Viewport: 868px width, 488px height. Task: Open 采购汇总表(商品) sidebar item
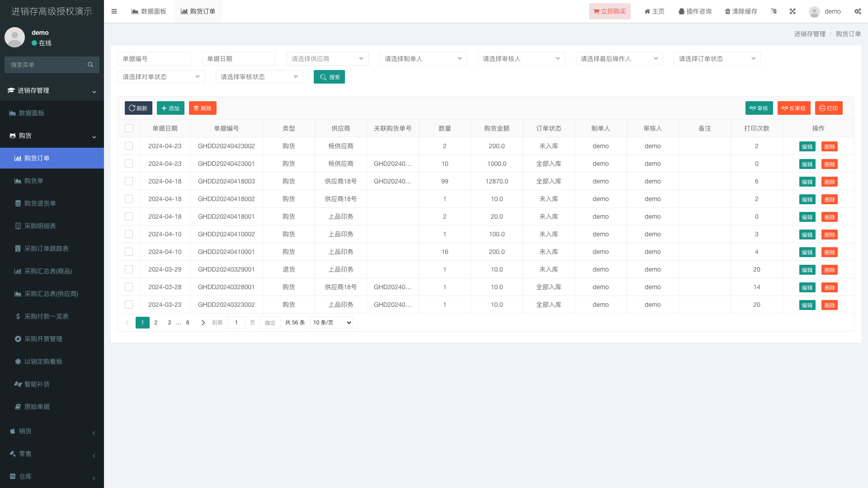click(x=52, y=271)
